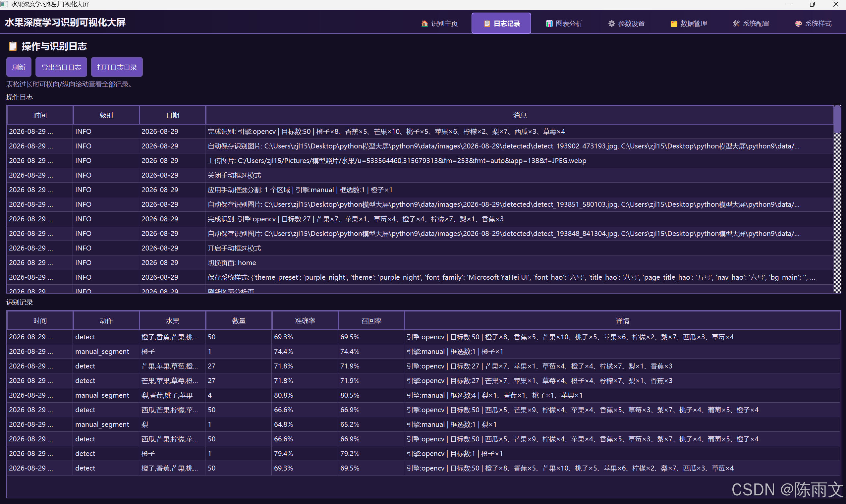This screenshot has width=846, height=504.
Task: Click the 准确率 column header
Action: (x=305, y=321)
